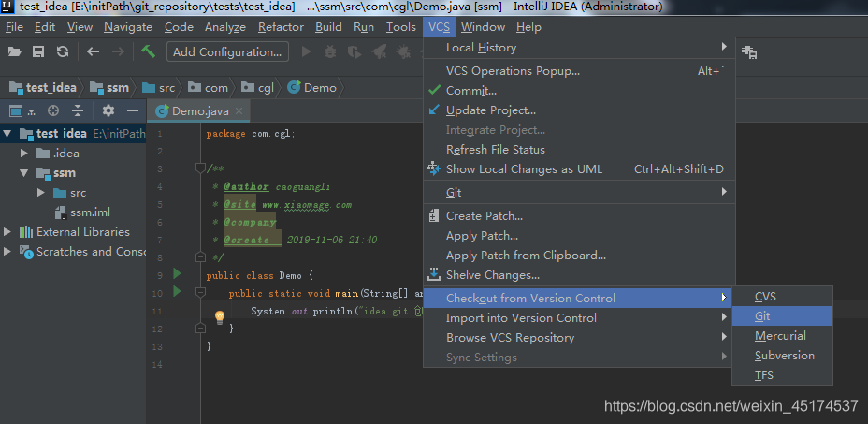Choose Refresh File Status
The image size is (868, 424).
point(579,150)
